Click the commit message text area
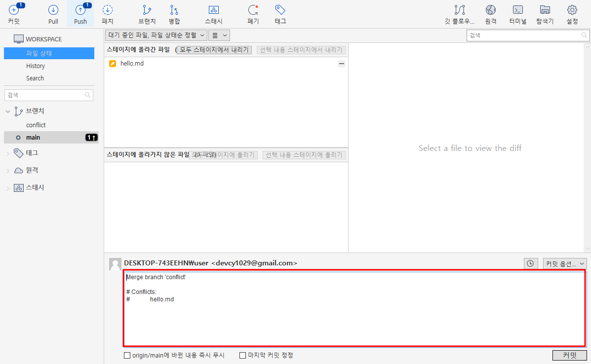This screenshot has height=364, width=591. (355, 308)
